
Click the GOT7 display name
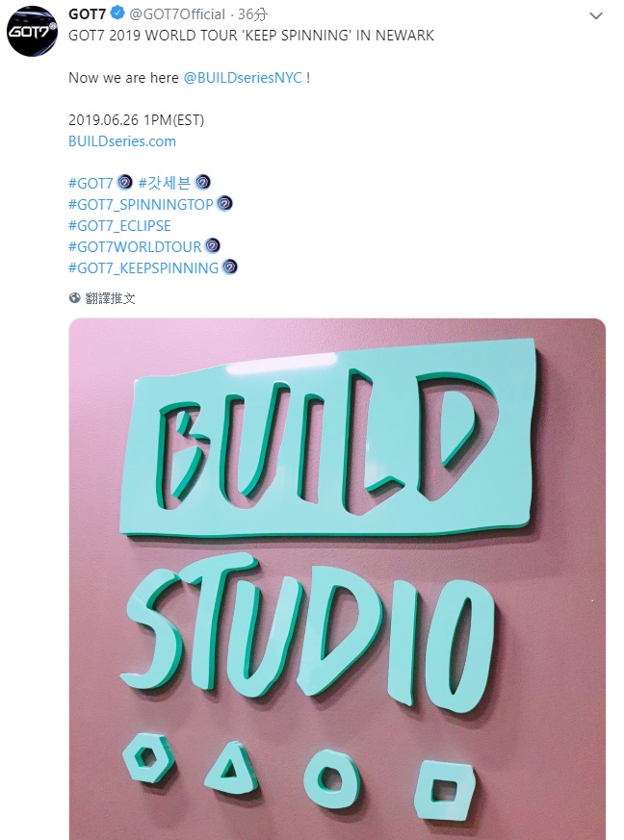88,13
